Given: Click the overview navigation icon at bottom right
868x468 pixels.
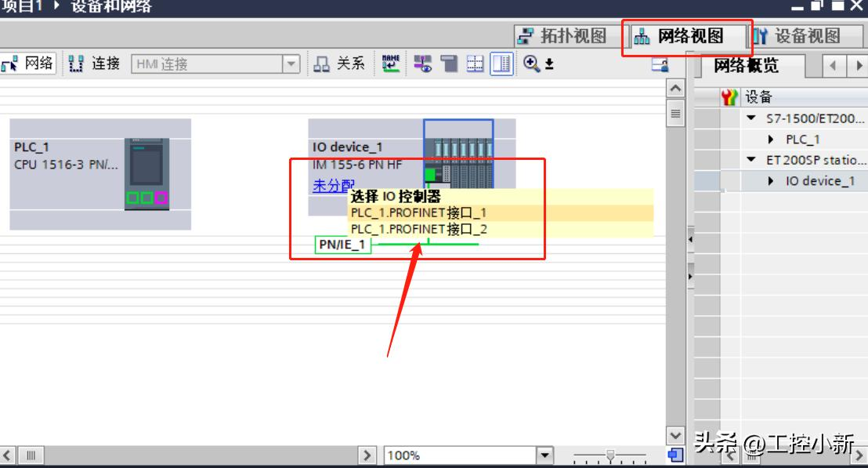Looking at the screenshot, I should 675,455.
